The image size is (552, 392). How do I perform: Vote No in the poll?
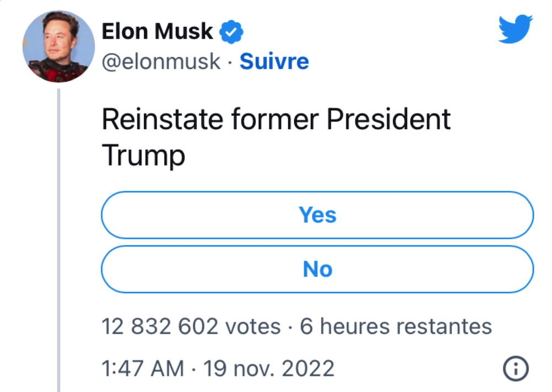[317, 269]
